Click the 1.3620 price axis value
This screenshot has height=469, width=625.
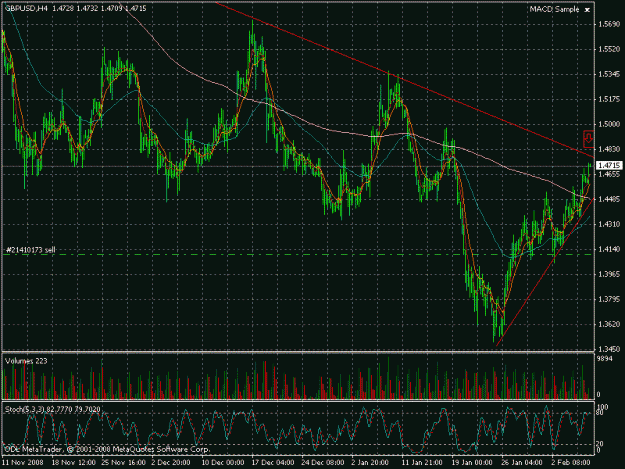609,324
